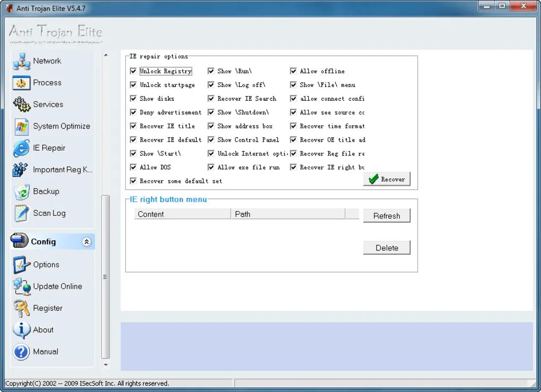Collapse the Config section chevron
The width and height of the screenshot is (541, 392).
[86, 242]
